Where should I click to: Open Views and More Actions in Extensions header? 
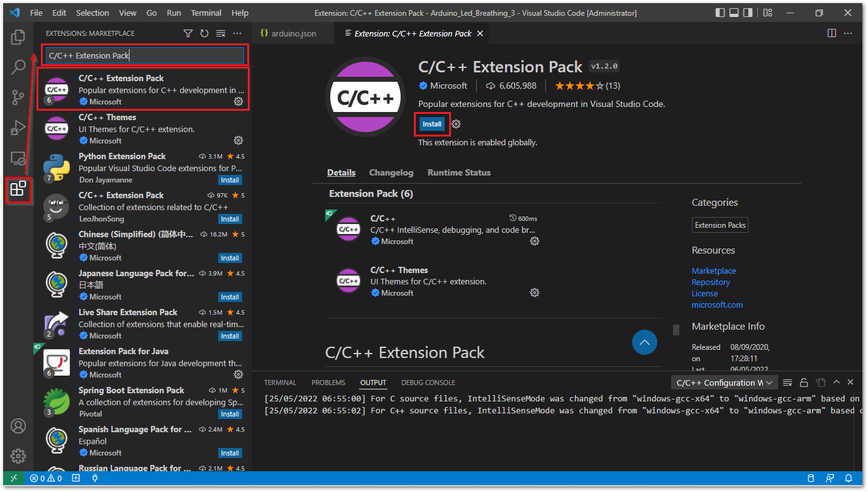(237, 33)
